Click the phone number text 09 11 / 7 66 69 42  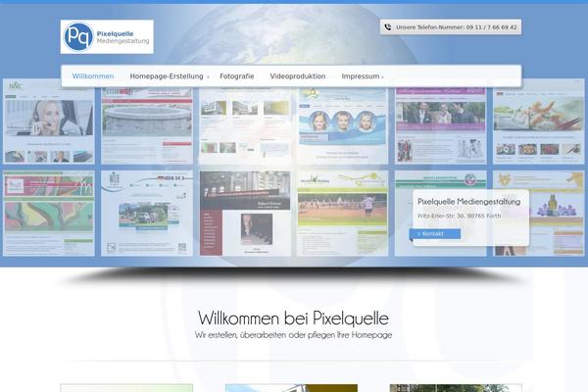pos(491,27)
